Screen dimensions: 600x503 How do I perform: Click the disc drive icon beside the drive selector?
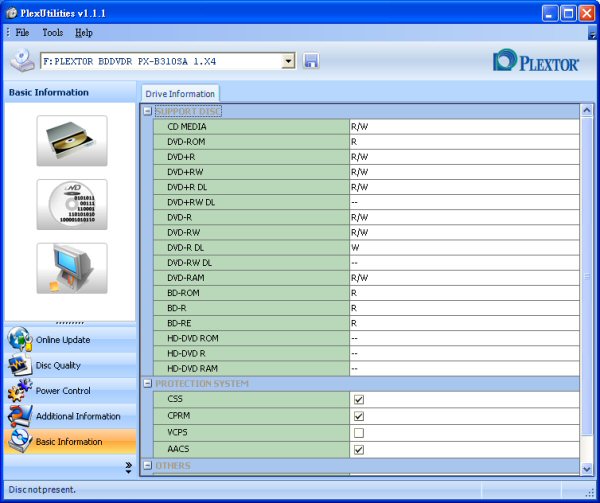click(x=22, y=60)
